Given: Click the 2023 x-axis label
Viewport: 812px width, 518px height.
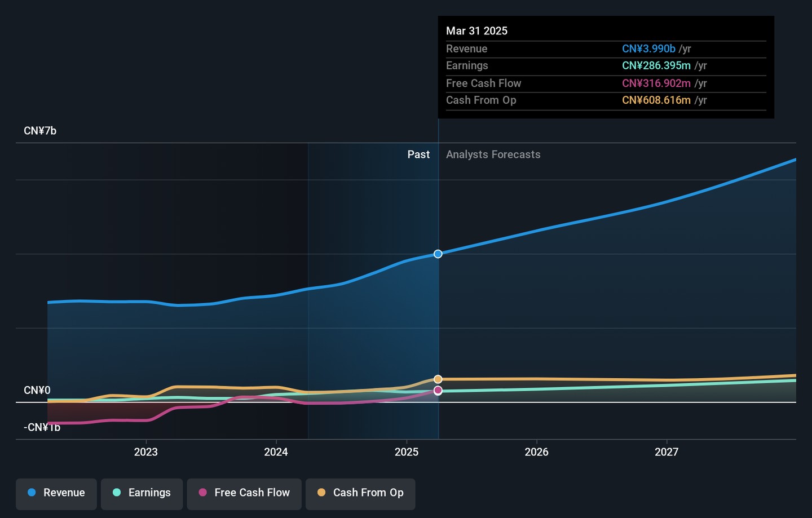Looking at the screenshot, I should [x=146, y=452].
